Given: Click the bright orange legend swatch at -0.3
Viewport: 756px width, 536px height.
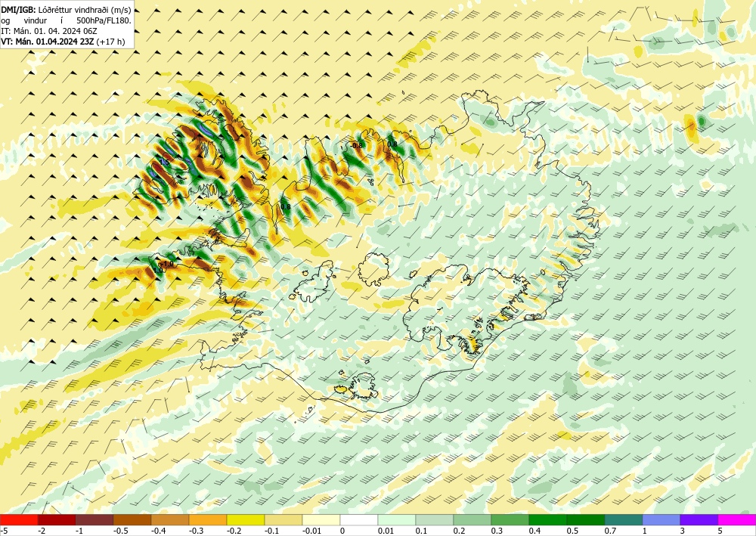Looking at the screenshot, I should coord(208,520).
